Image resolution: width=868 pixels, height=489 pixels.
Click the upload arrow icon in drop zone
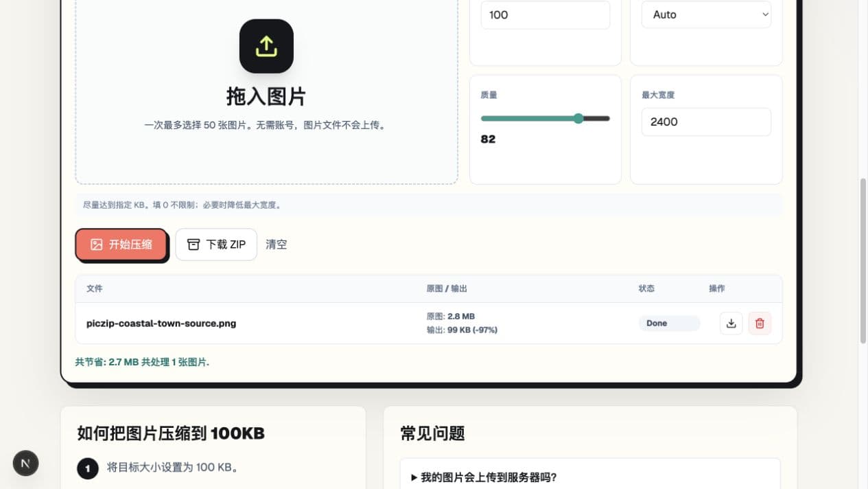(x=266, y=46)
